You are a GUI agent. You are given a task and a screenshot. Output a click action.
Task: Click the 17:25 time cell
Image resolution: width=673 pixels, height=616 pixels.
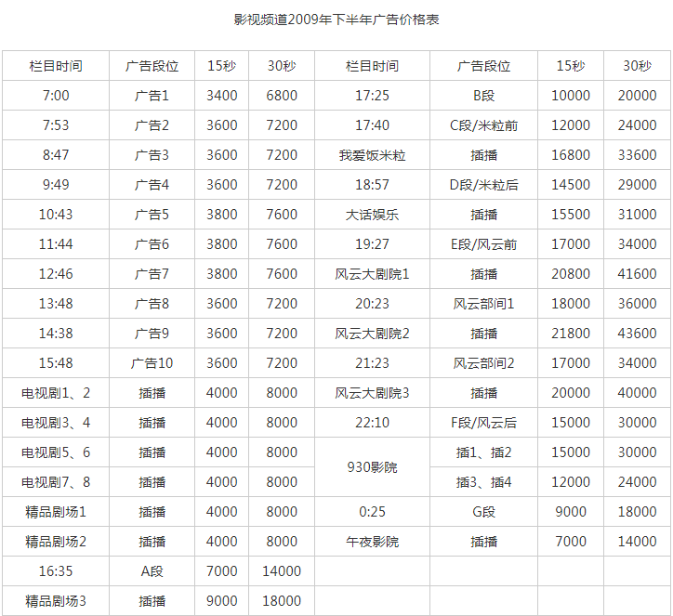click(372, 95)
